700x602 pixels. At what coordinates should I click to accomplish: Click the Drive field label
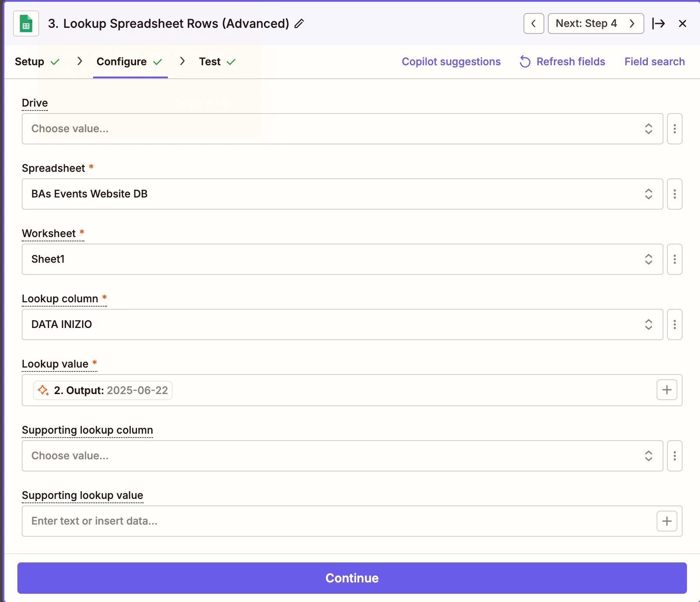point(35,103)
